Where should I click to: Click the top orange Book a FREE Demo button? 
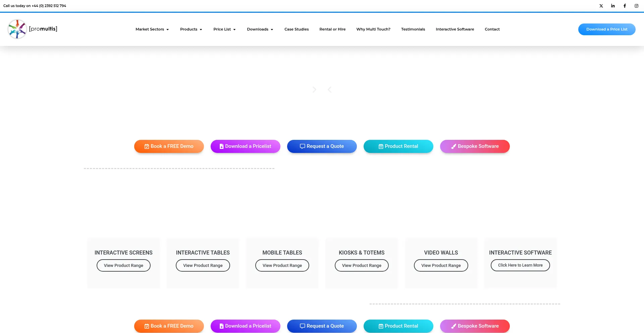[169, 146]
